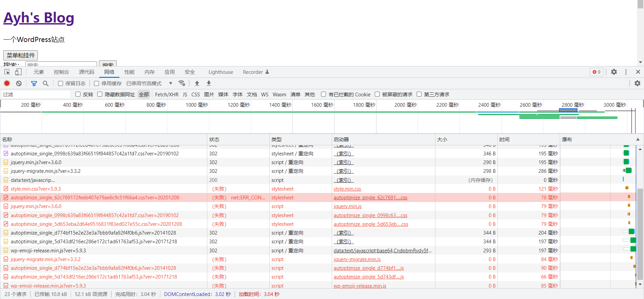Click Recorder tab flask icon
The image size is (644, 299).
(x=267, y=72)
